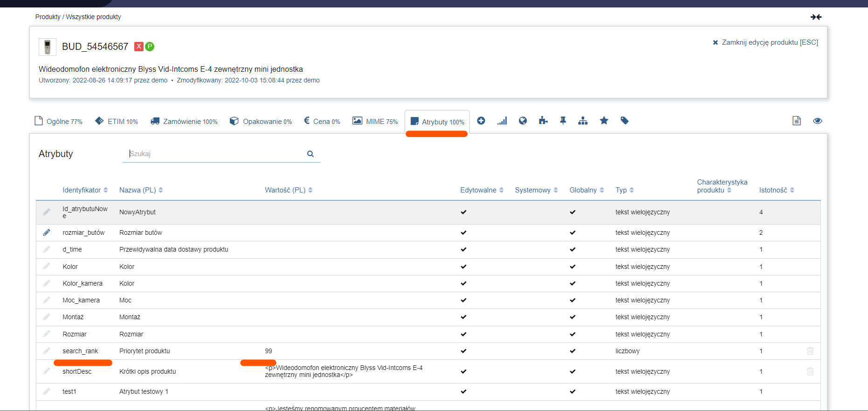The height and width of the screenshot is (411, 868).
Task: Sort by Nazwa (PL) column
Action: coord(141,190)
